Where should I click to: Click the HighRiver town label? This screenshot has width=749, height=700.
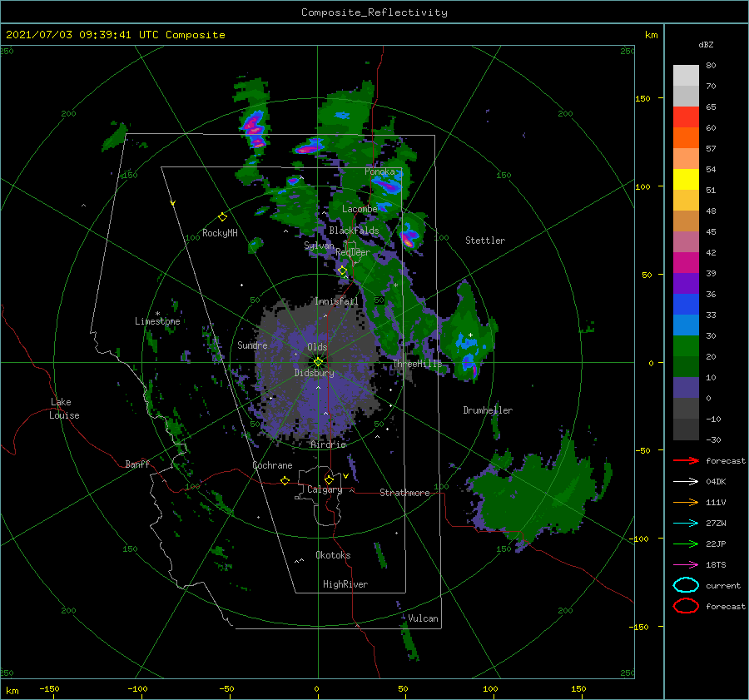click(x=345, y=584)
